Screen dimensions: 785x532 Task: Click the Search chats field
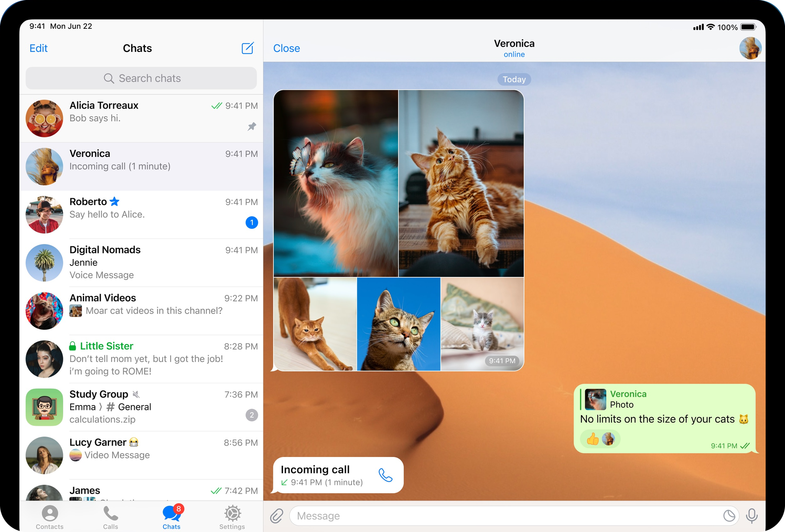click(x=141, y=78)
